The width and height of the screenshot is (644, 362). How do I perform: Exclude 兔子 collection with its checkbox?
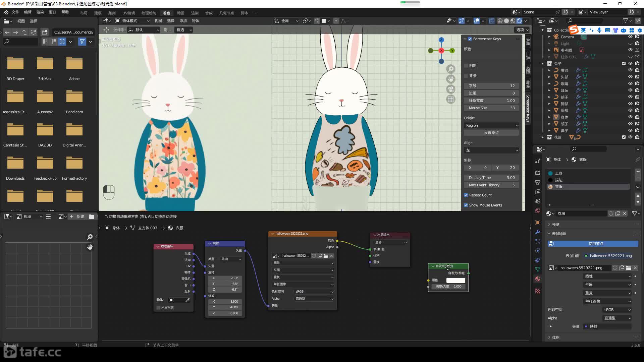click(624, 63)
